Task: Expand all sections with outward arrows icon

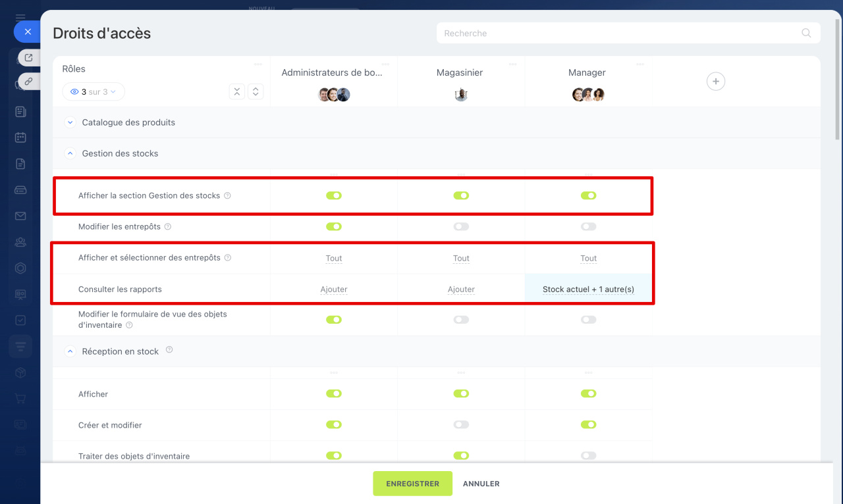Action: (256, 92)
